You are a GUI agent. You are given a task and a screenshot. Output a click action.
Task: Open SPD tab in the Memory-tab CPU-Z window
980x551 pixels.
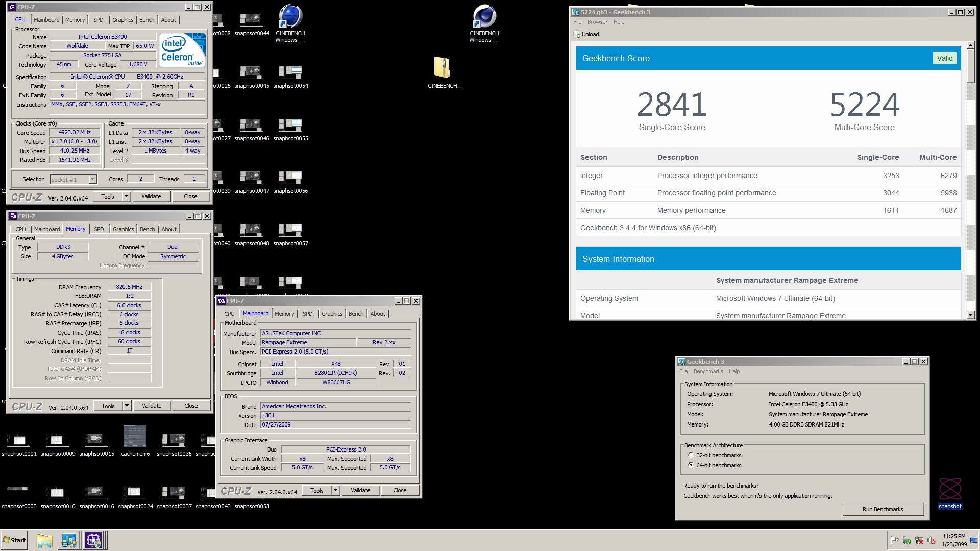click(x=99, y=229)
